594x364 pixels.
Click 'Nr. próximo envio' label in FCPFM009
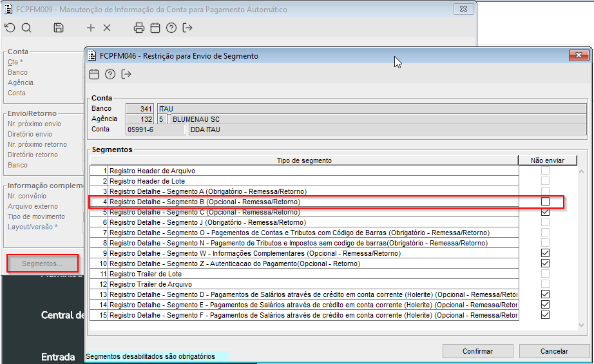point(34,124)
